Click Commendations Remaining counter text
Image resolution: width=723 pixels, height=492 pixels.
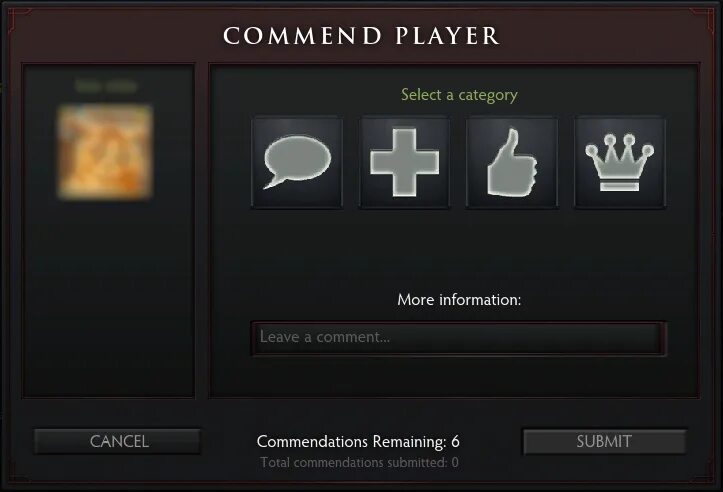358,441
